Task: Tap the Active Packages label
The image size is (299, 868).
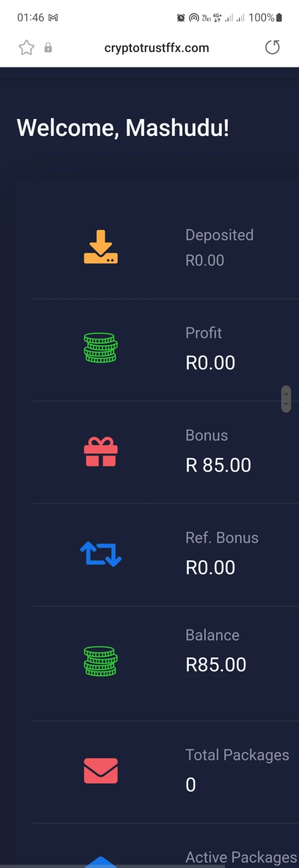Action: (241, 857)
